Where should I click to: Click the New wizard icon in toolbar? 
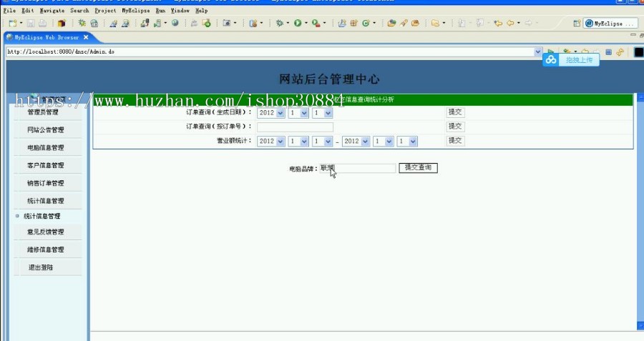tap(13, 24)
